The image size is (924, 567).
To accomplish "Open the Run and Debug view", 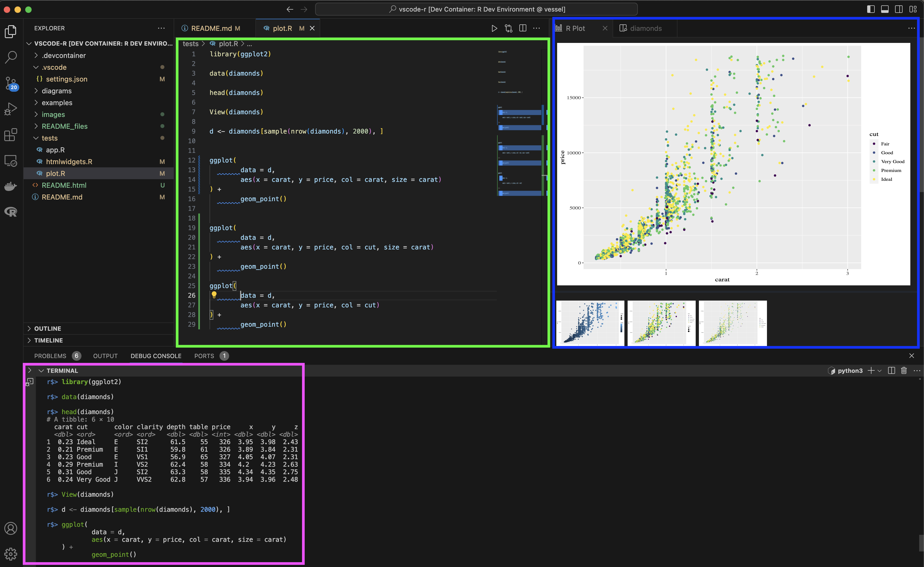I will tap(10, 109).
